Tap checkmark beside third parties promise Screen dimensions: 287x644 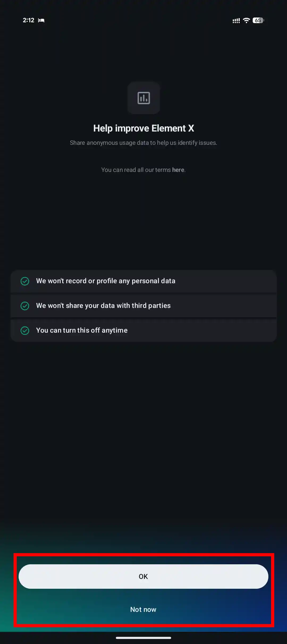tap(25, 306)
